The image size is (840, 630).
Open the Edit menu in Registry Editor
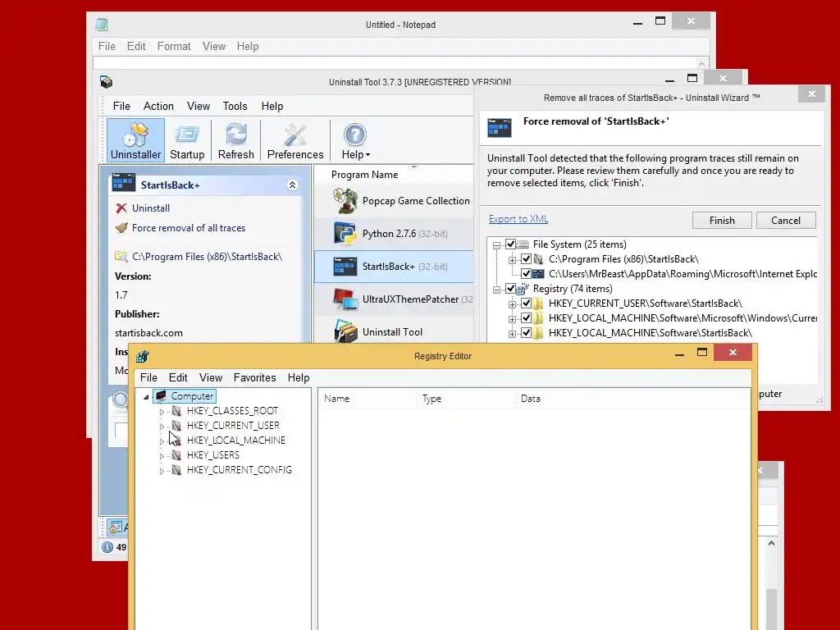tap(178, 377)
